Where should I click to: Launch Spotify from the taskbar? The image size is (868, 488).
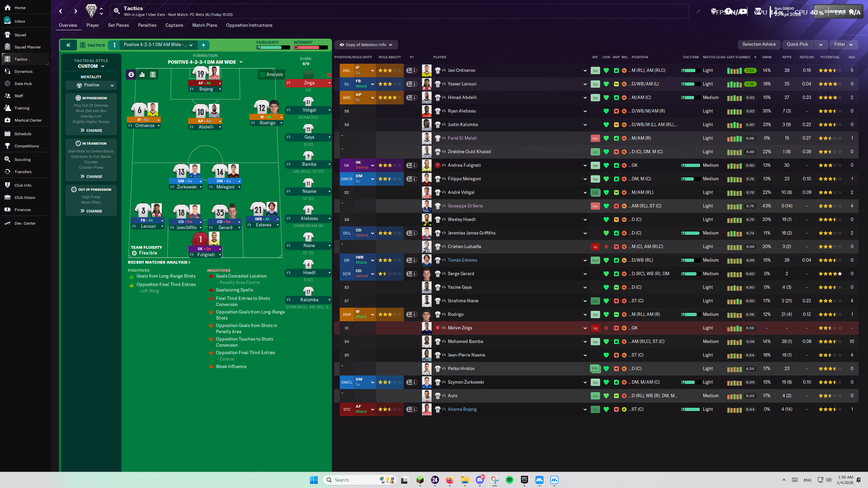(510, 480)
